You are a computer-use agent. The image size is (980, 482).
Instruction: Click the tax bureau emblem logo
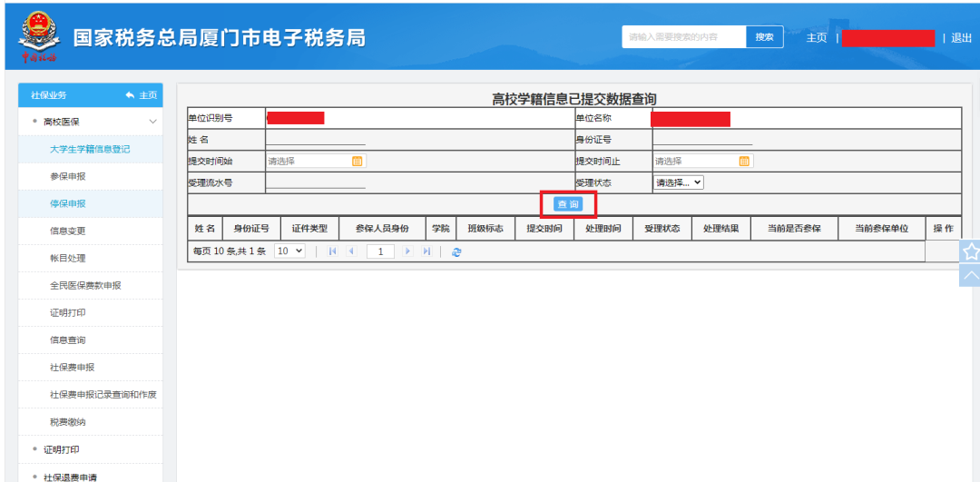[39, 37]
